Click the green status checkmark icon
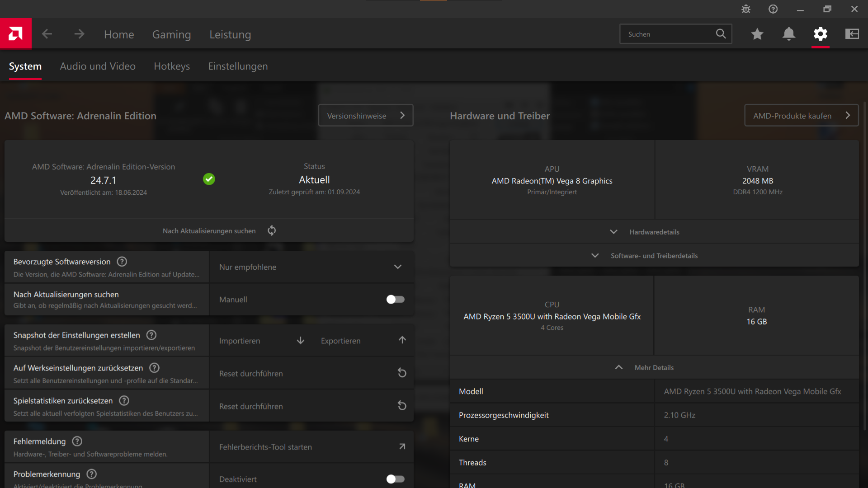This screenshot has width=868, height=488. 209,179
